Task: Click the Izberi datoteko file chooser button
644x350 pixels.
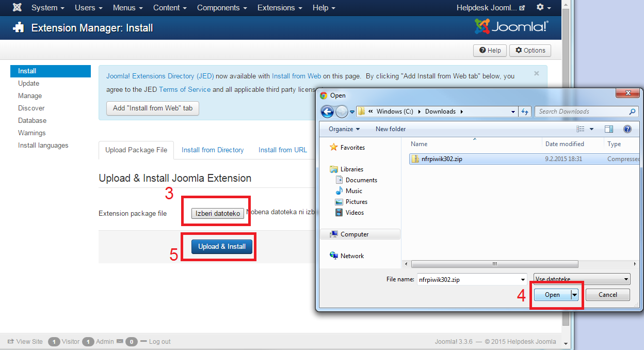Action: click(x=218, y=213)
